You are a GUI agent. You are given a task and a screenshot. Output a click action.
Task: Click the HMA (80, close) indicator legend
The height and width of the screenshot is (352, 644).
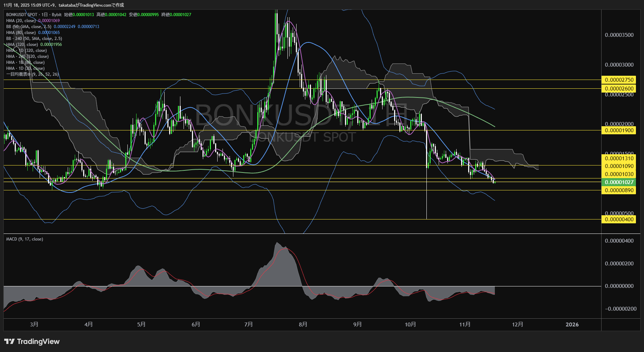coord(21,33)
